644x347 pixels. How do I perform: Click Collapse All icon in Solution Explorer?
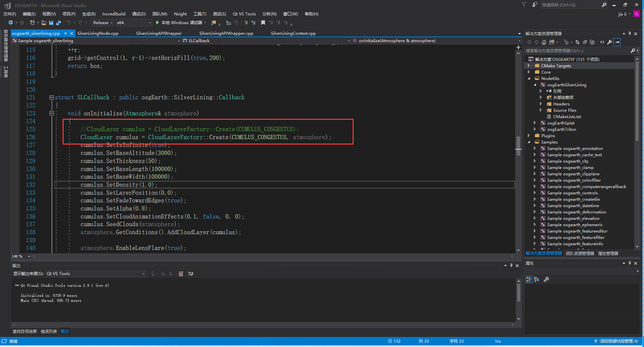coord(585,42)
